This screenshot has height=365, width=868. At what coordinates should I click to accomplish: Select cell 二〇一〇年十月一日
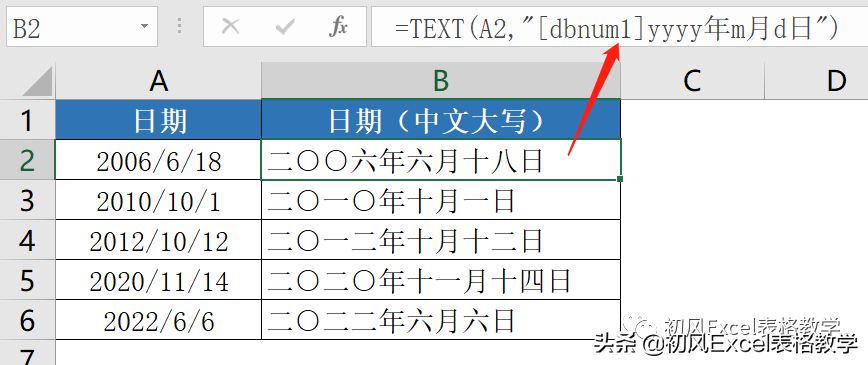(441, 199)
